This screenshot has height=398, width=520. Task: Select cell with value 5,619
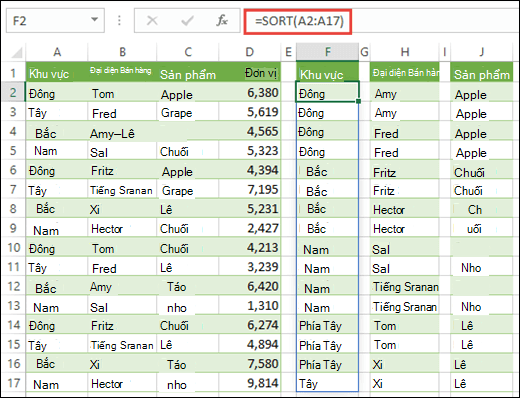tap(249, 112)
